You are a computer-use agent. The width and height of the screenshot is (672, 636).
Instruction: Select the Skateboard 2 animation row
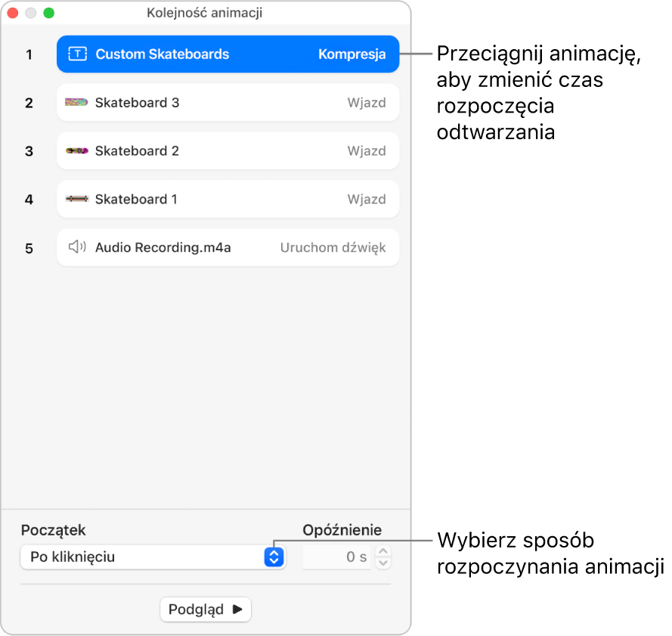228,151
